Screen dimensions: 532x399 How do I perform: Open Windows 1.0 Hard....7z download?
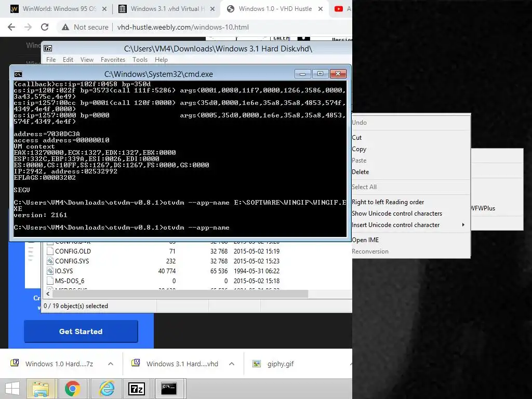click(59, 364)
